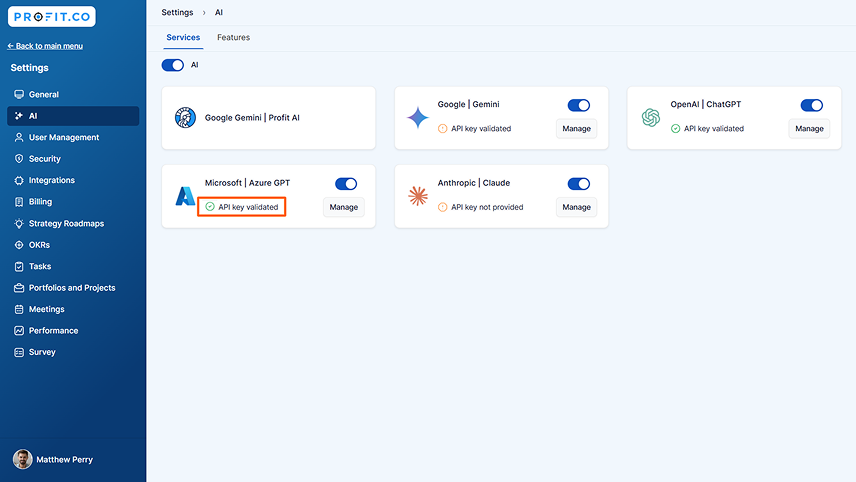Click the General monitor icon in sidebar
This screenshot has height=482, width=856.
[19, 94]
